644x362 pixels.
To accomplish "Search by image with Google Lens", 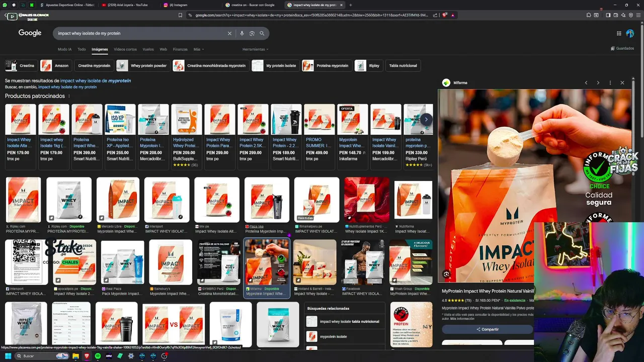I will pyautogui.click(x=252, y=33).
